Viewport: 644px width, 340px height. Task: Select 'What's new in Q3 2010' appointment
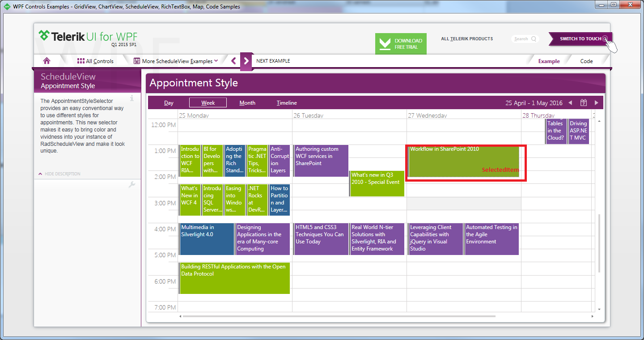click(377, 183)
